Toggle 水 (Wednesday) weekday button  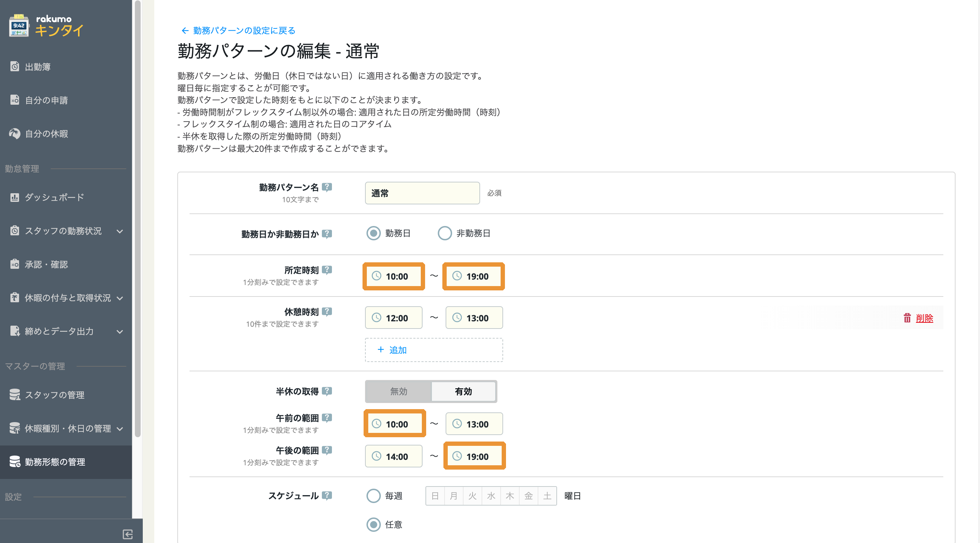pos(491,496)
